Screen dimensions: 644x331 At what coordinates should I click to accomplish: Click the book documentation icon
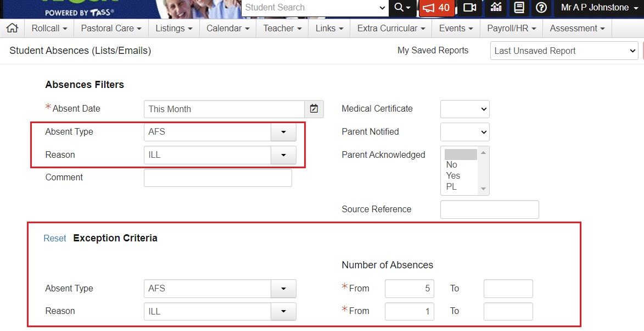tap(519, 8)
